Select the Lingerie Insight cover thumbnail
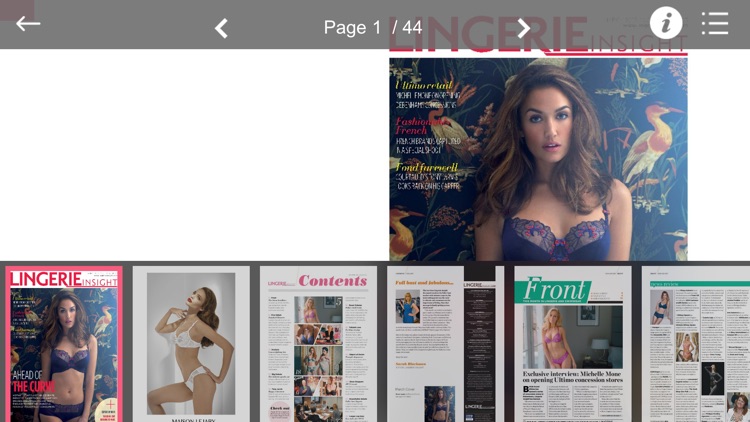 64,344
